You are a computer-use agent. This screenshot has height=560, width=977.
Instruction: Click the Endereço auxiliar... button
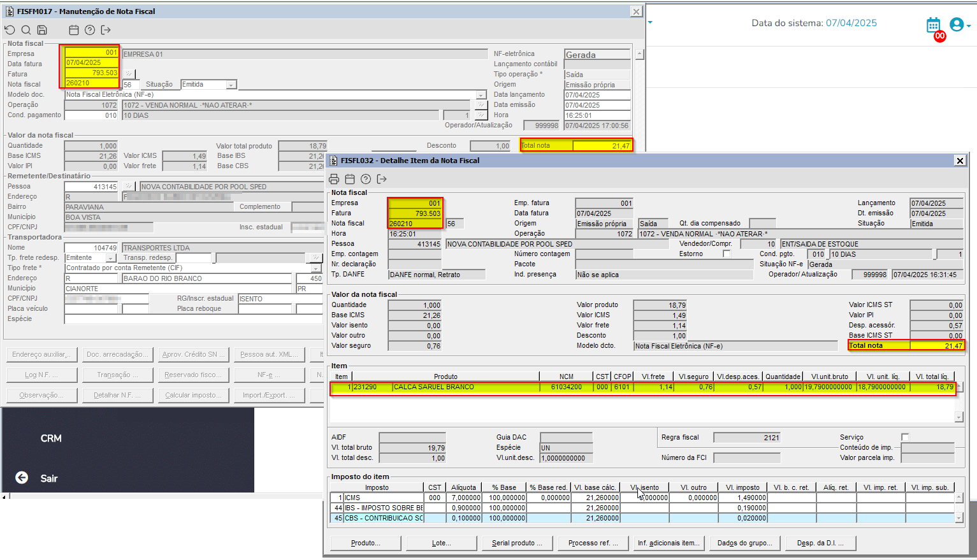pyautogui.click(x=42, y=354)
